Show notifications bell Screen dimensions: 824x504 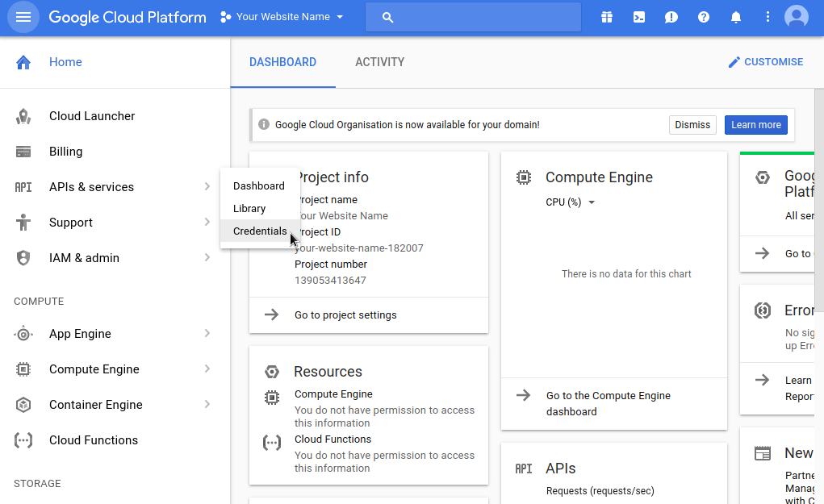(736, 17)
